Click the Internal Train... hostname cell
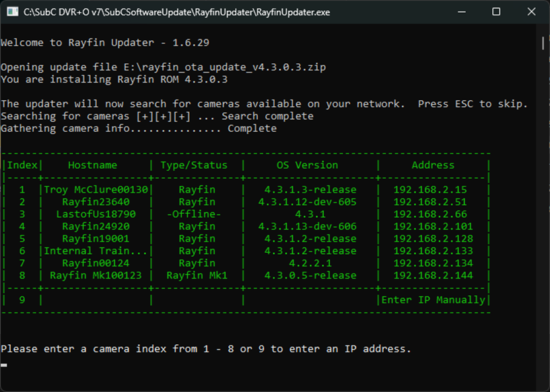 (96, 251)
